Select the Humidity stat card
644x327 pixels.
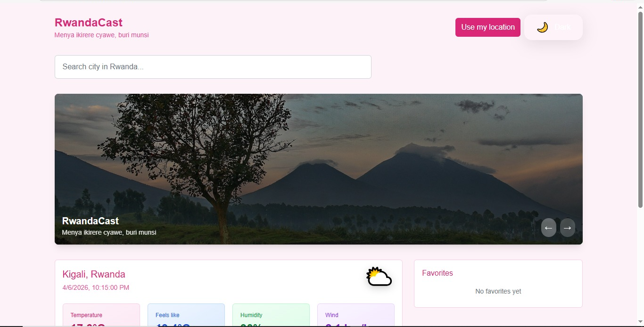[271, 315]
